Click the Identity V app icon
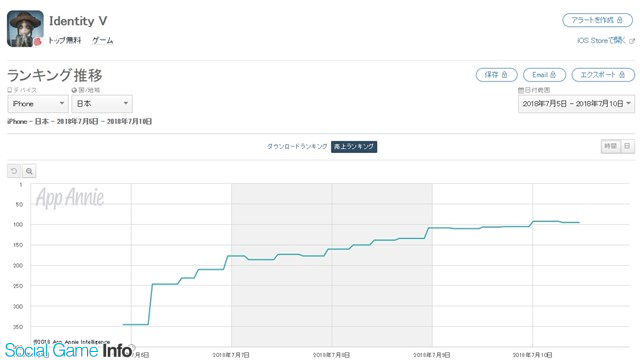640x363 pixels. click(x=25, y=29)
